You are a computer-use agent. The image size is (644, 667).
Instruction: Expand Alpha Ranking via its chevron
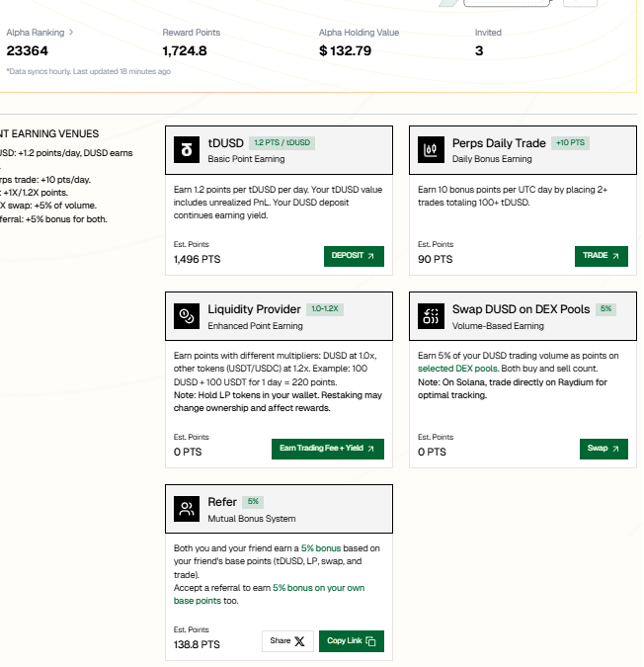[x=71, y=33]
